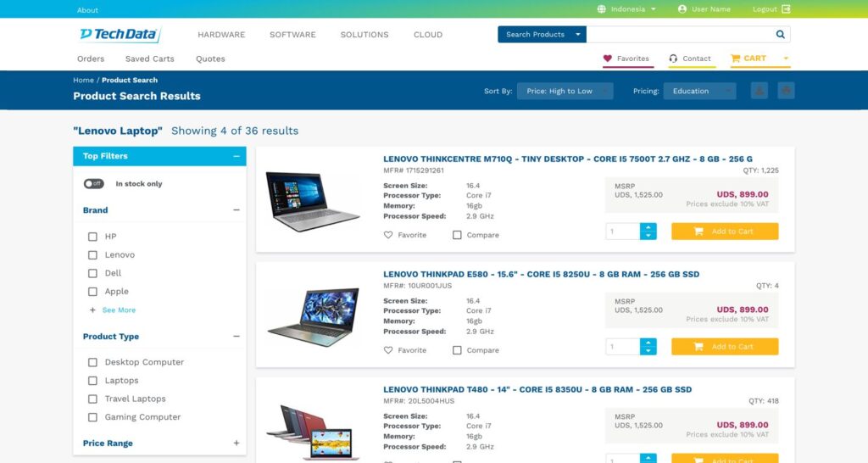Favorite the Lenovo ThinkCentre M710Q product
The width and height of the screenshot is (868, 463).
pyautogui.click(x=388, y=235)
